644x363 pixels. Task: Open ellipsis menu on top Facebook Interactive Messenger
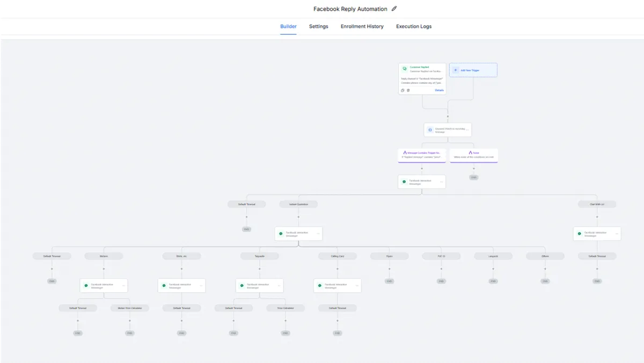point(442,182)
